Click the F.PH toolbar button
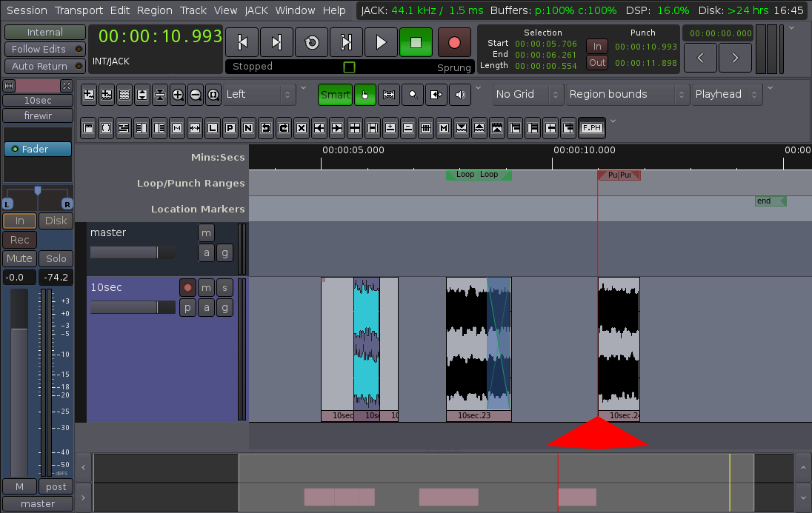812x513 pixels. pyautogui.click(x=592, y=128)
